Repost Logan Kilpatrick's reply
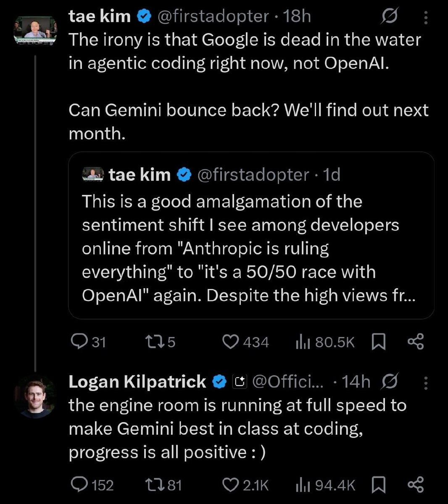This screenshot has width=448, height=504. 152,485
